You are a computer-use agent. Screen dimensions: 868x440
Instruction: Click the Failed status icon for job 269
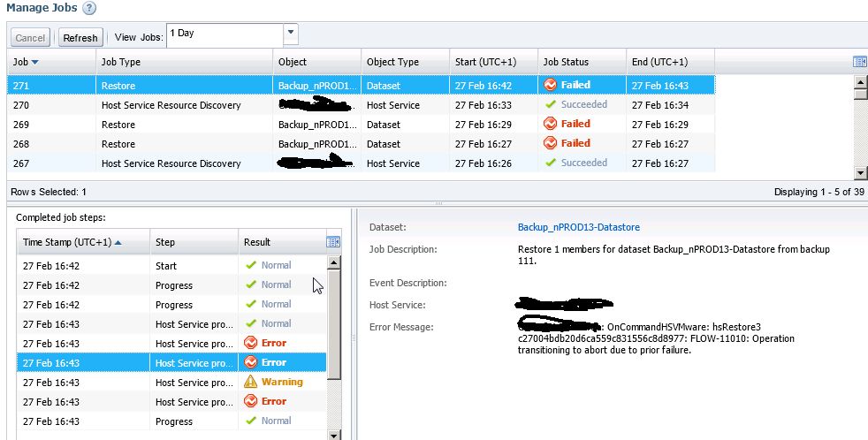pyautogui.click(x=550, y=125)
